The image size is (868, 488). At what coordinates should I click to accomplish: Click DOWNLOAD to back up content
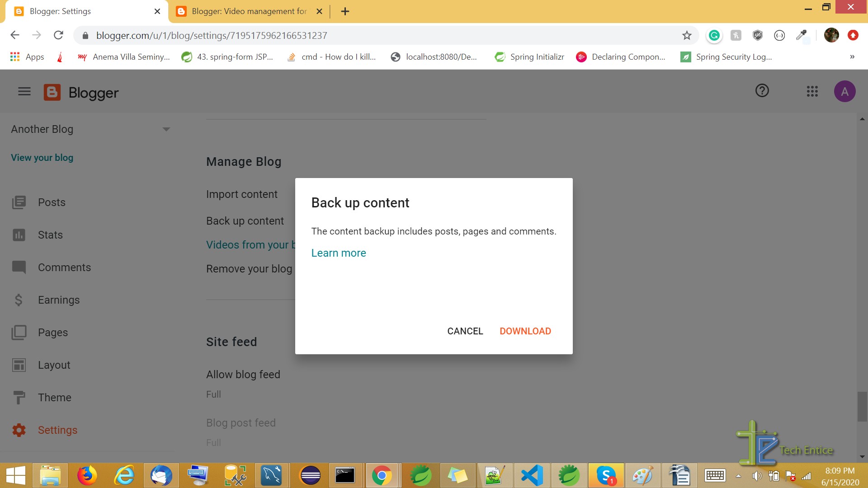point(525,331)
